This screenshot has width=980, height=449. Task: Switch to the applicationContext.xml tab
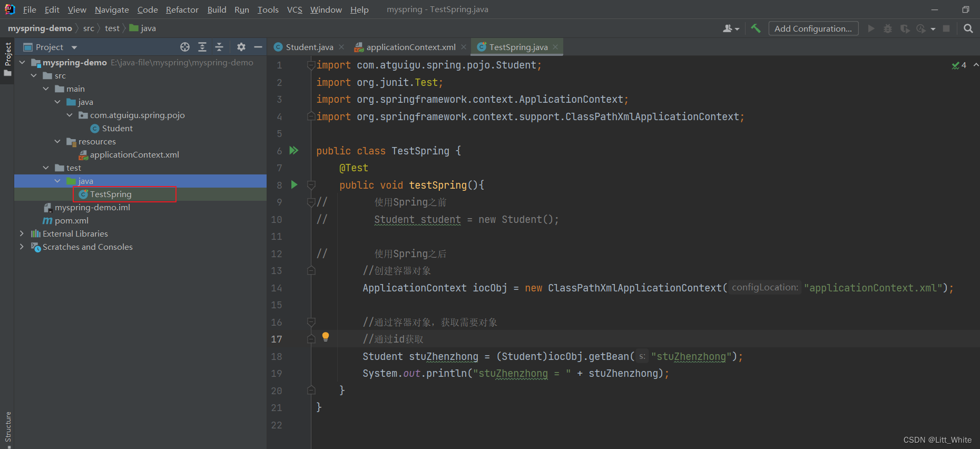pos(410,47)
